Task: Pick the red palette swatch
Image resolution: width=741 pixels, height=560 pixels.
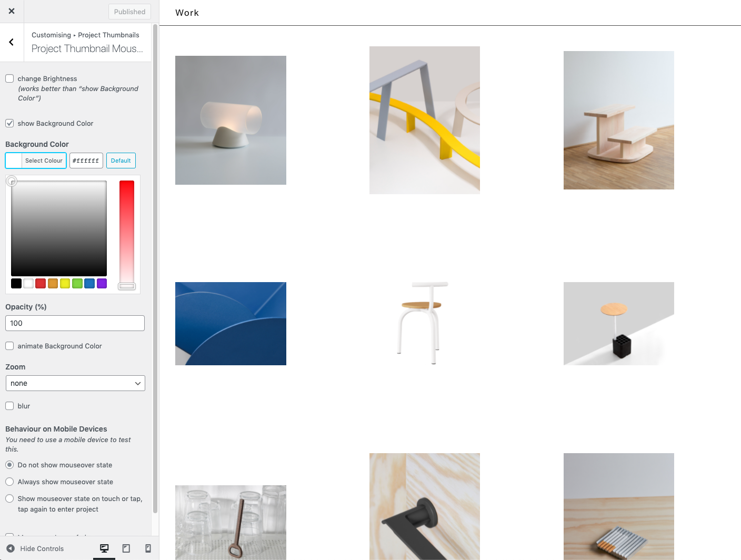Action: 41,284
